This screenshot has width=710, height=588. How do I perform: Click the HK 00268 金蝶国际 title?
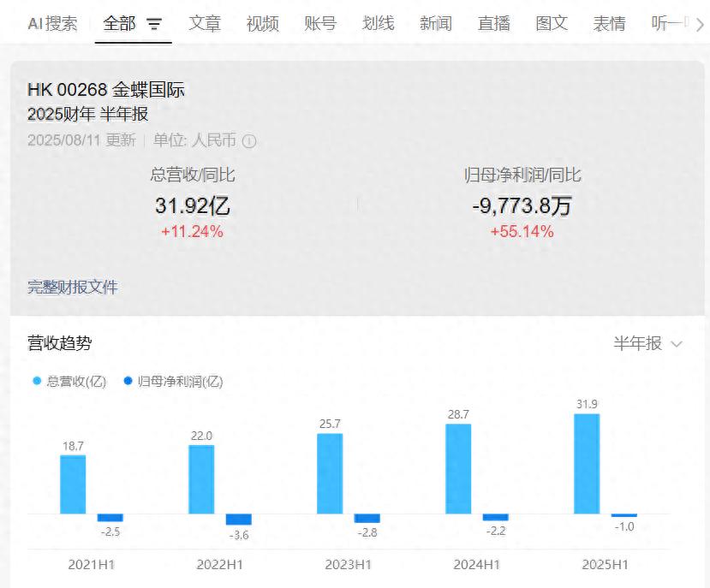pos(106,90)
